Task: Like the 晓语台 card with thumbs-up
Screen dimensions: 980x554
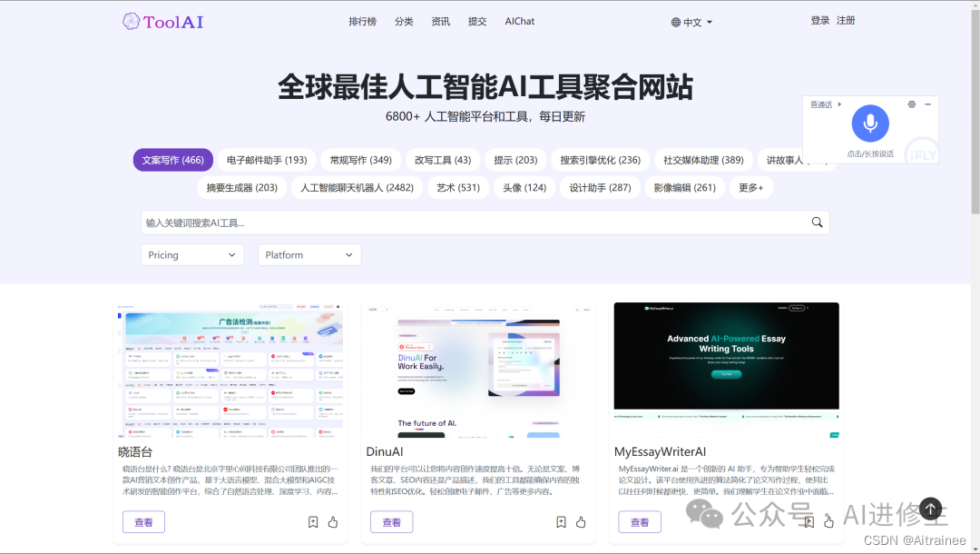Action: pyautogui.click(x=332, y=522)
